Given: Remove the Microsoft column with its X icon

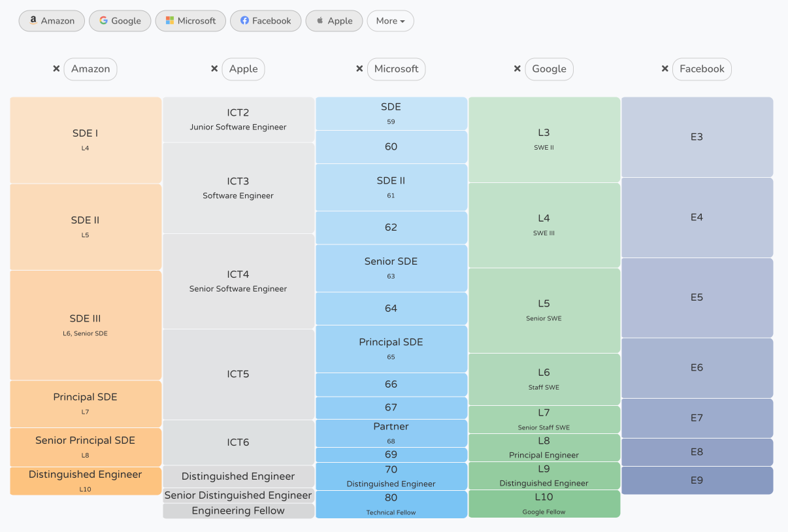Looking at the screenshot, I should pyautogui.click(x=359, y=69).
